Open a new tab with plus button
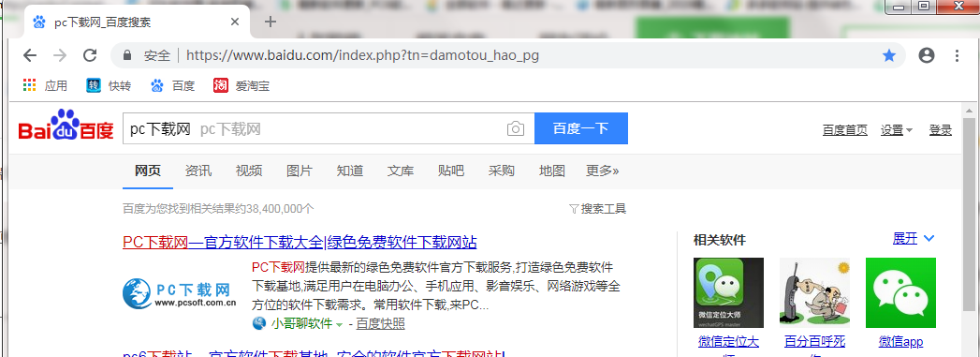 (270, 22)
